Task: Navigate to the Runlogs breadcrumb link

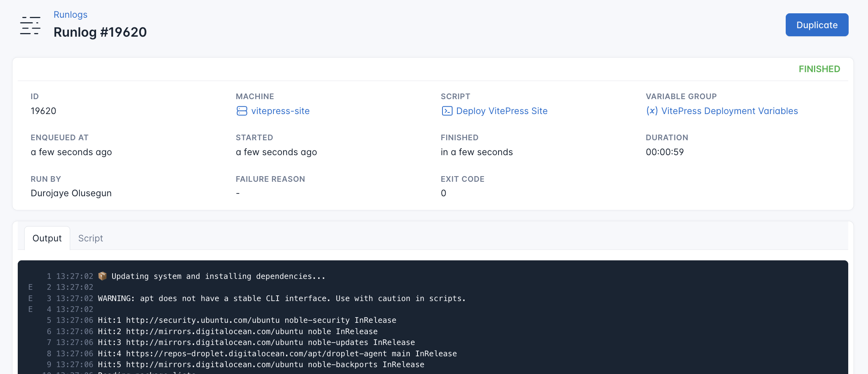Action: 70,15
